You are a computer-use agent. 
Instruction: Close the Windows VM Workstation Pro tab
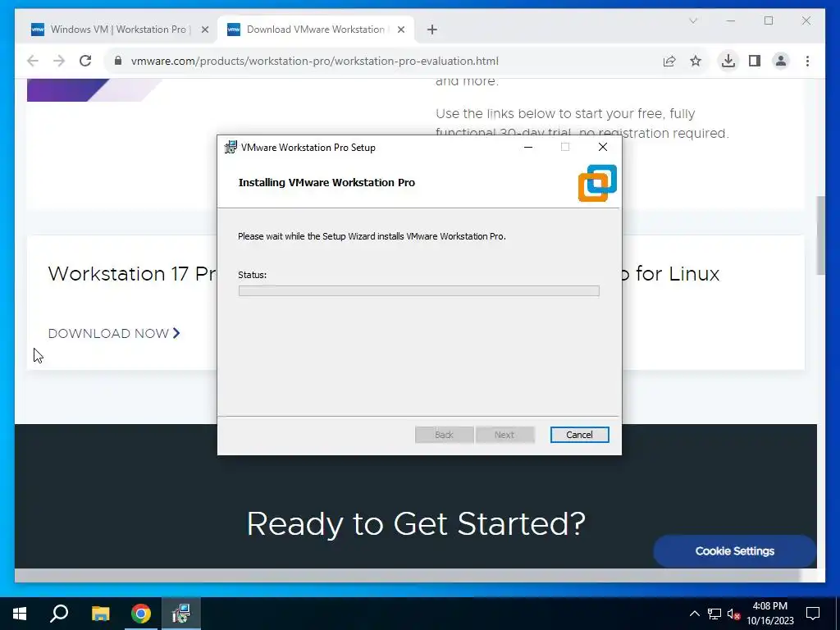pyautogui.click(x=204, y=30)
